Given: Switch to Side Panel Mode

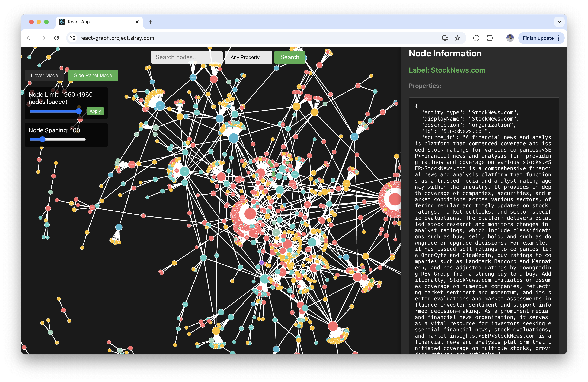Looking at the screenshot, I should (93, 75).
